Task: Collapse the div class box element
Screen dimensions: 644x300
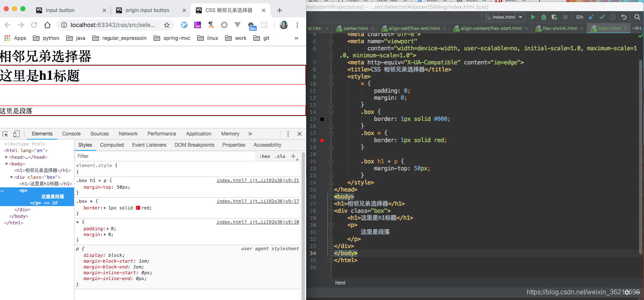Action: tap(11, 177)
